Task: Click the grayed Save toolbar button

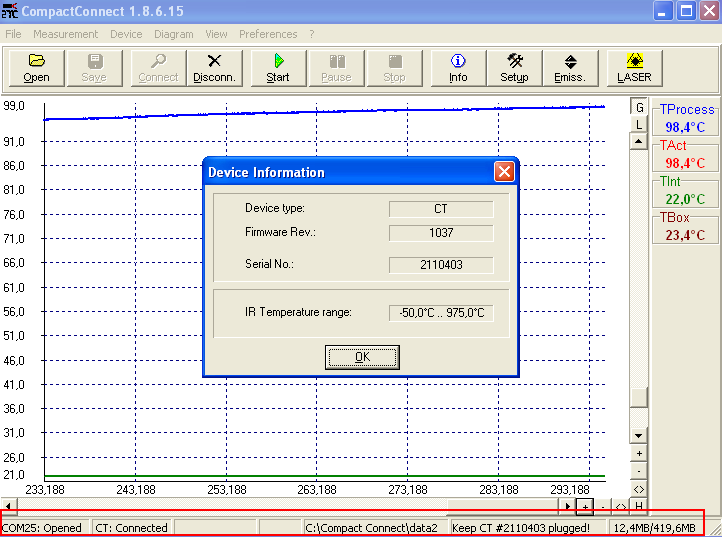Action: pos(94,68)
